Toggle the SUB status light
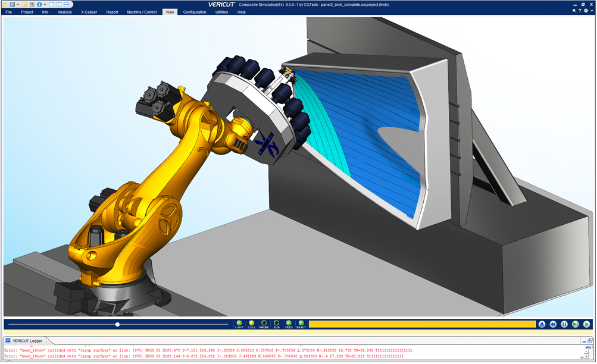This screenshot has height=364, width=597. [276, 324]
